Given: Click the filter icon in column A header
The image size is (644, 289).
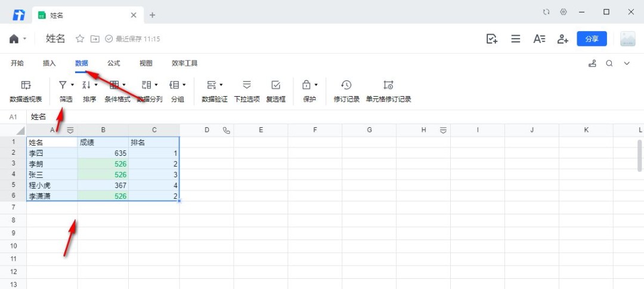Looking at the screenshot, I should pos(70,130).
